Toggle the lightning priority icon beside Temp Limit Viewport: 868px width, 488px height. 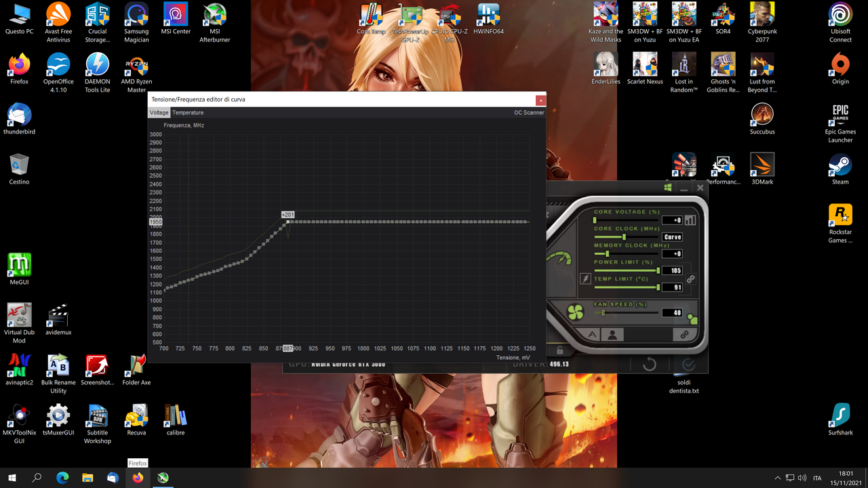point(585,279)
